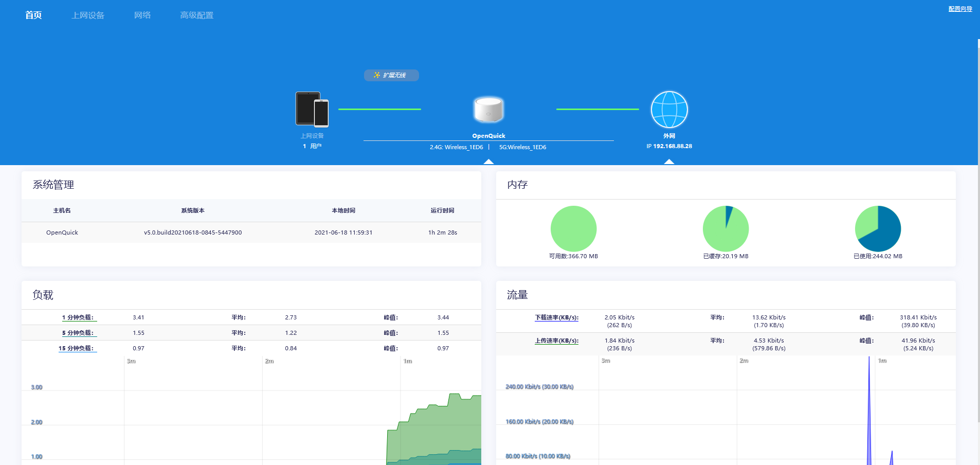980x465 pixels.
Task: Open the 网络 network menu
Action: tap(142, 15)
